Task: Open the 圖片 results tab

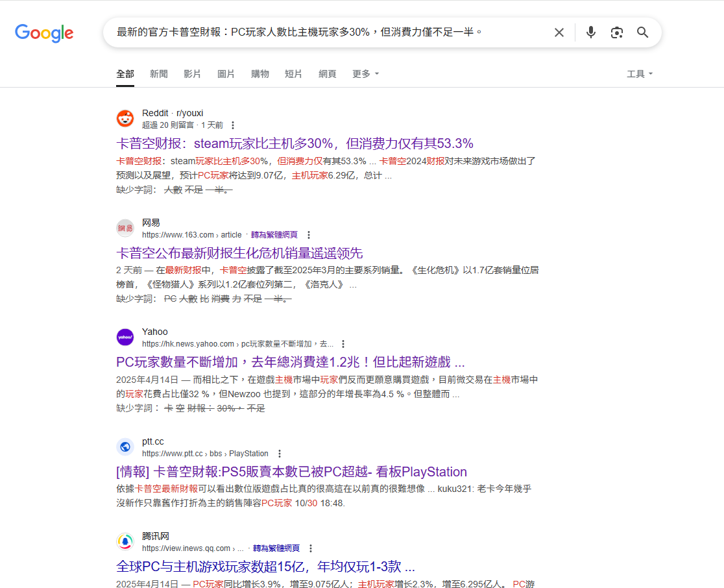Action: pos(226,74)
